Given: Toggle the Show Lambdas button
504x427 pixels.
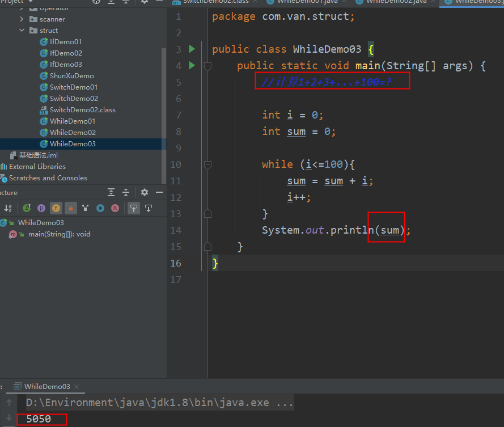Looking at the screenshot, I should click(x=115, y=208).
